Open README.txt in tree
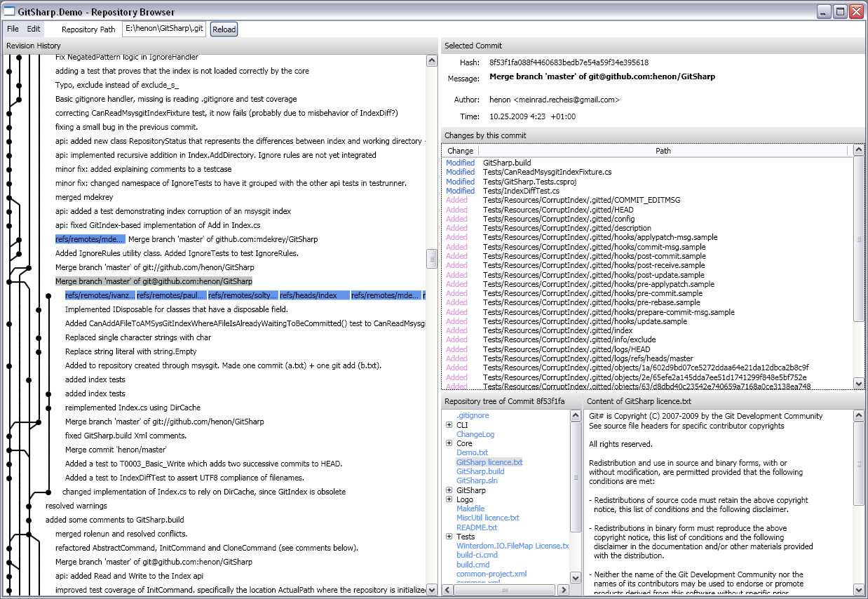868x599 pixels. coord(477,527)
